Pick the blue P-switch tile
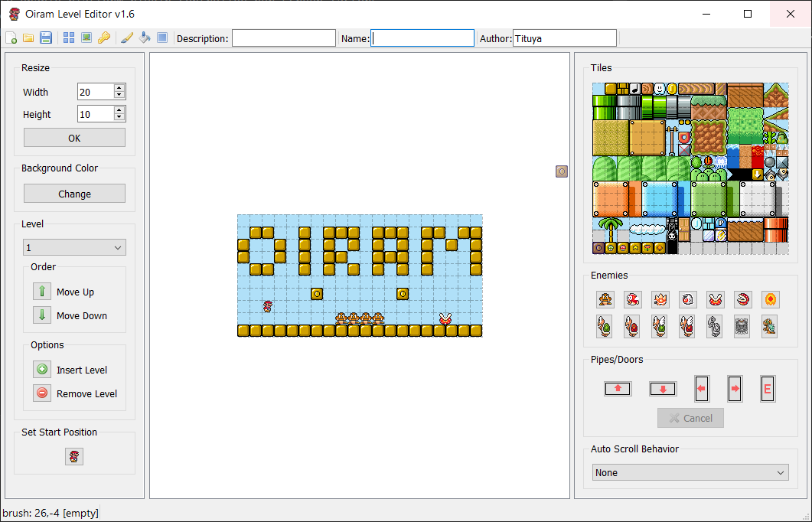812x522 pixels. [x=721, y=223]
